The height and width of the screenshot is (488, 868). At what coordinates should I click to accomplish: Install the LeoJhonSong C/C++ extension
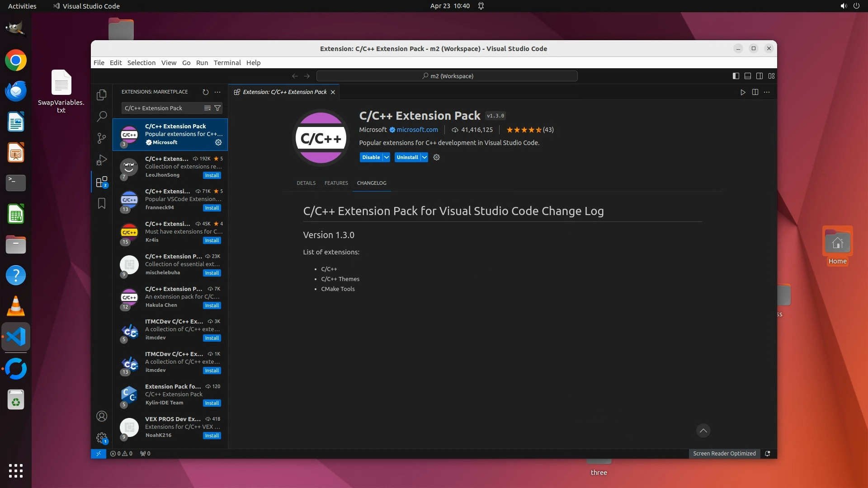coord(212,175)
